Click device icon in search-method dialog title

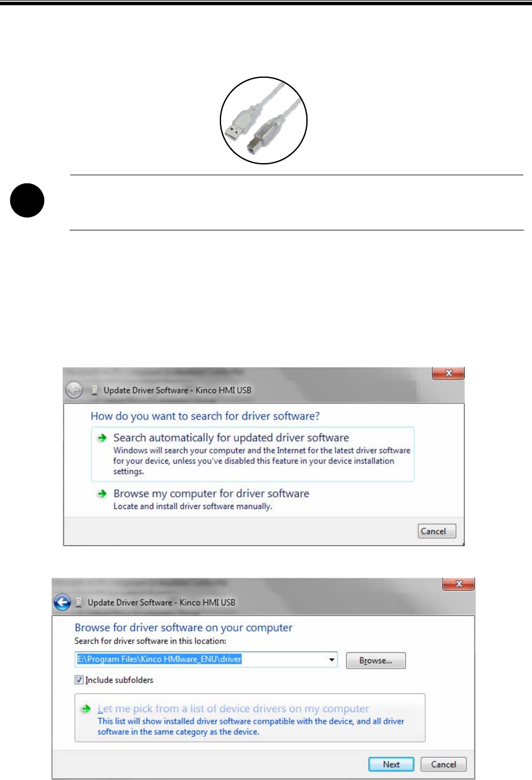pos(94,391)
